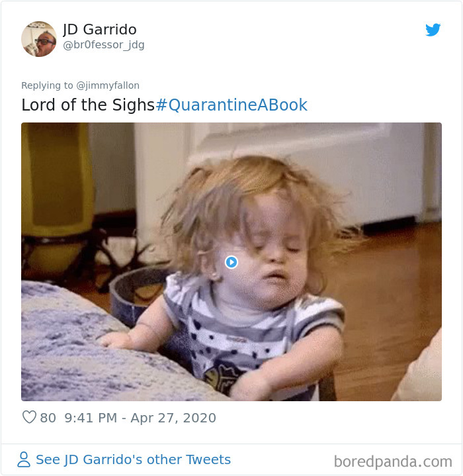Open the JD Garrido display name

[100, 29]
